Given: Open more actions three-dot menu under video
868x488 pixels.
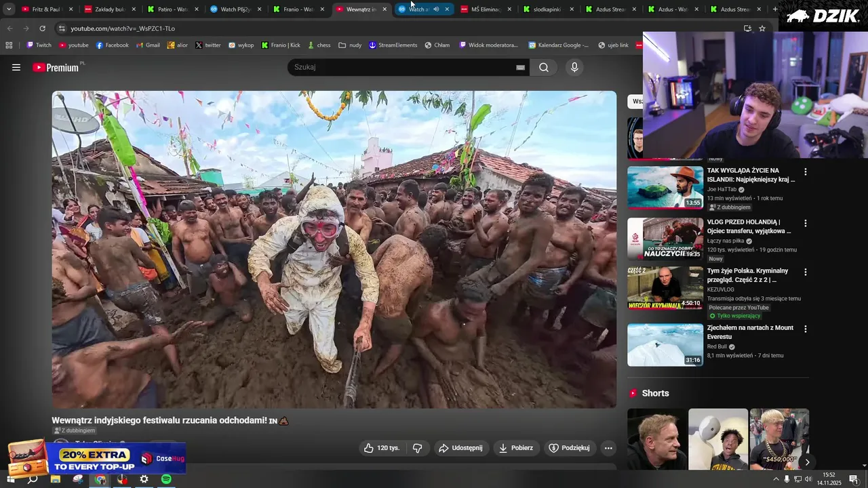Looking at the screenshot, I should tap(608, 448).
